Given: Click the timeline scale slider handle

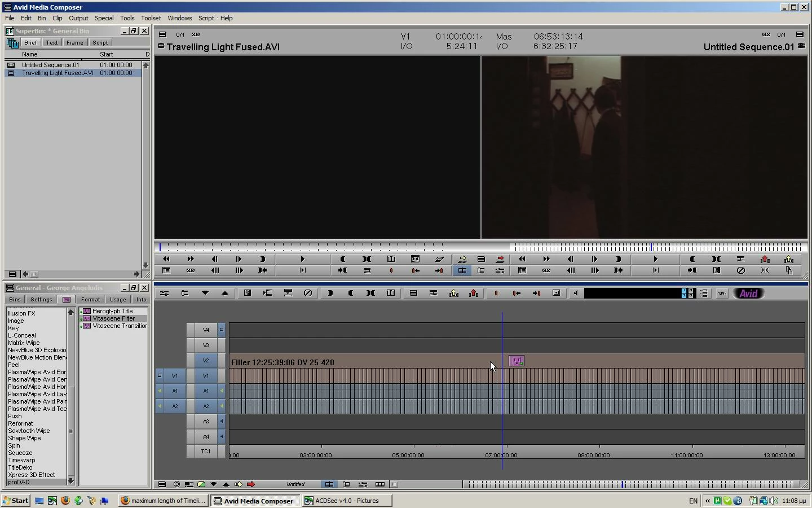Looking at the screenshot, I should (x=394, y=484).
